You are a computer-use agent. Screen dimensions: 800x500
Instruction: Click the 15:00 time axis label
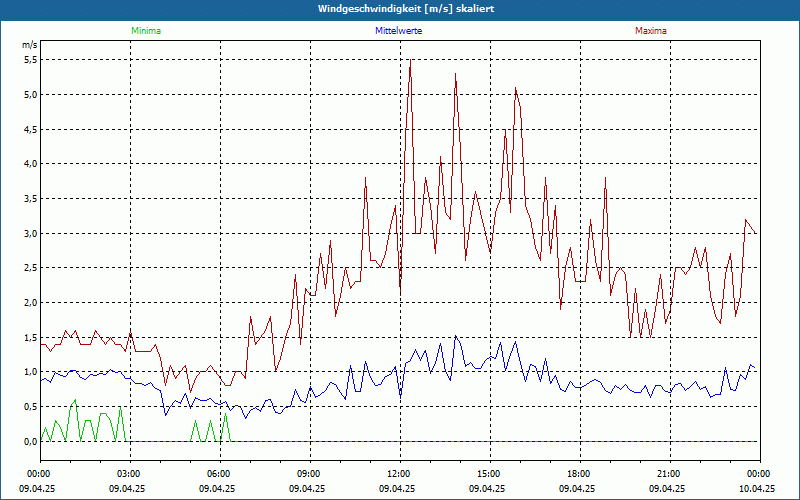(x=489, y=474)
